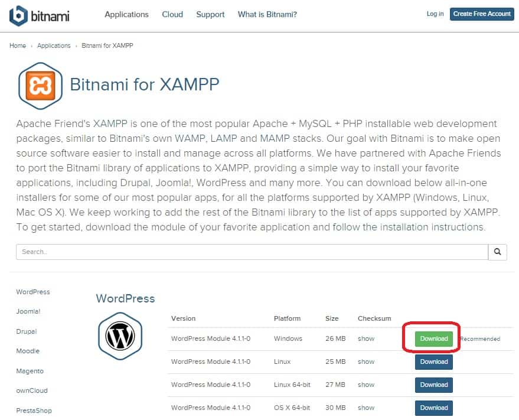Go to Home breadcrumb

18,45
